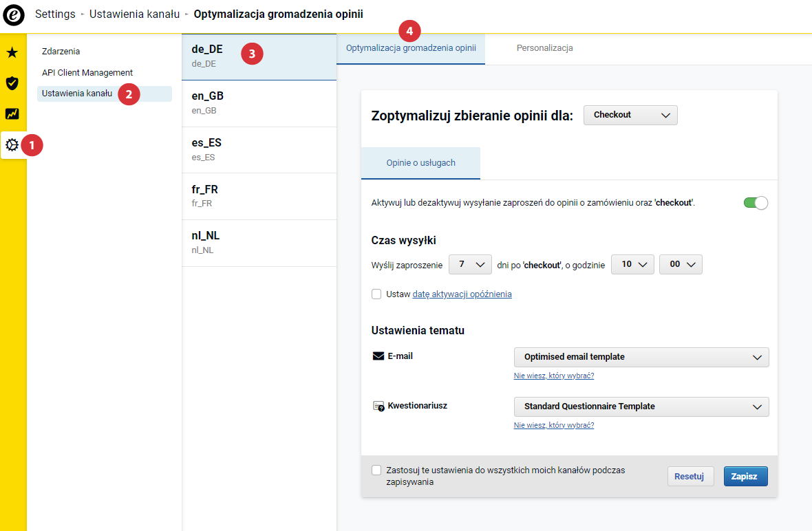Check the 'Ustaw datę aktywacji opóźnienia' checkbox
The width and height of the screenshot is (812, 531).
(376, 294)
